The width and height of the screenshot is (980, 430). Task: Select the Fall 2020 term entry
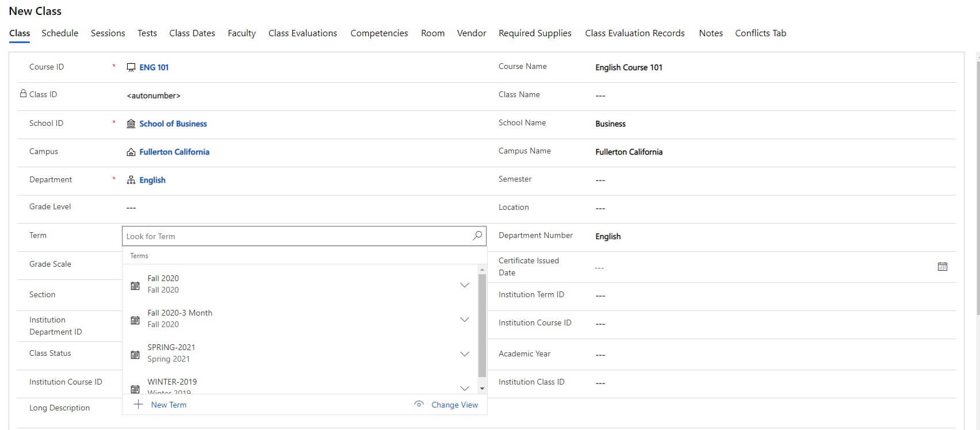click(300, 284)
